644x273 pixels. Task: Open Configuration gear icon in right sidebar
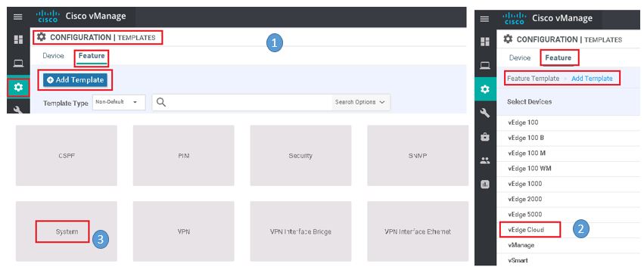485,88
